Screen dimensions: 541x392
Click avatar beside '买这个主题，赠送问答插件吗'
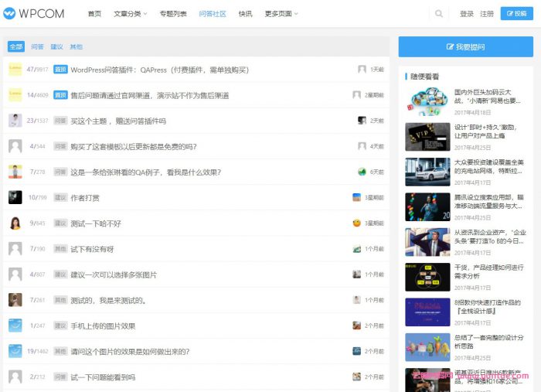coord(15,121)
